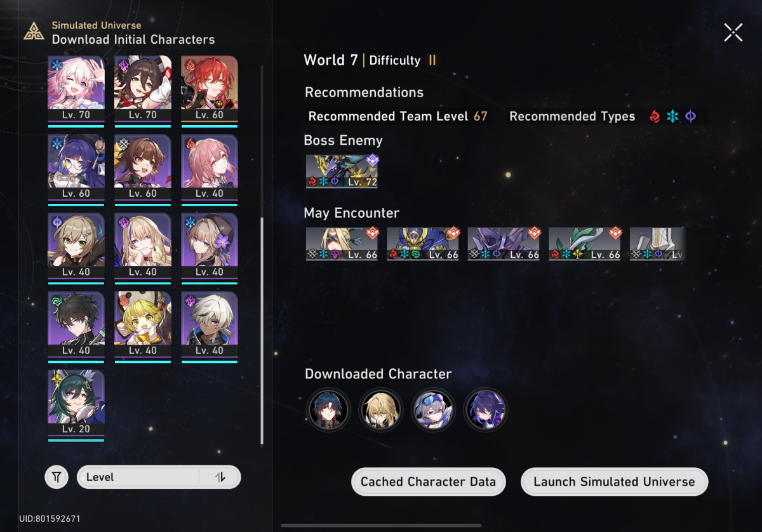This screenshot has height=532, width=762.
Task: Open the Level sort dropdown
Action: tap(159, 477)
